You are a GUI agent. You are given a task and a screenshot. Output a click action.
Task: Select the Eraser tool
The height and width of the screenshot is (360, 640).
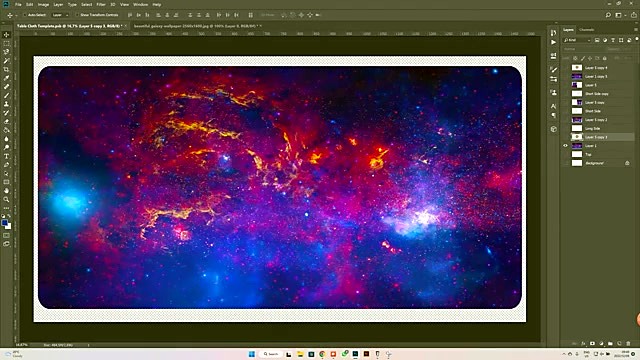pos(6,122)
